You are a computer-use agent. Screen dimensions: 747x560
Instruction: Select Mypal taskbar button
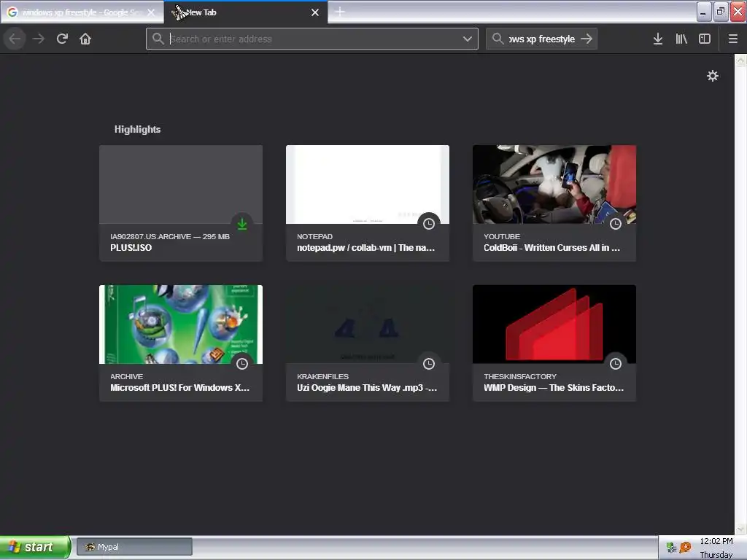coord(134,547)
